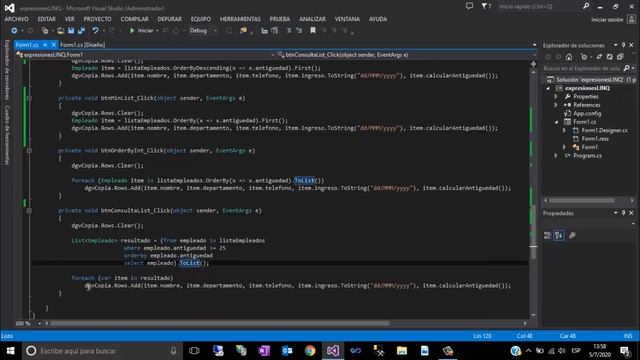The height and width of the screenshot is (360, 640).
Task: Open the btnConsultaList_Click member dropdown
Action: [407, 55]
